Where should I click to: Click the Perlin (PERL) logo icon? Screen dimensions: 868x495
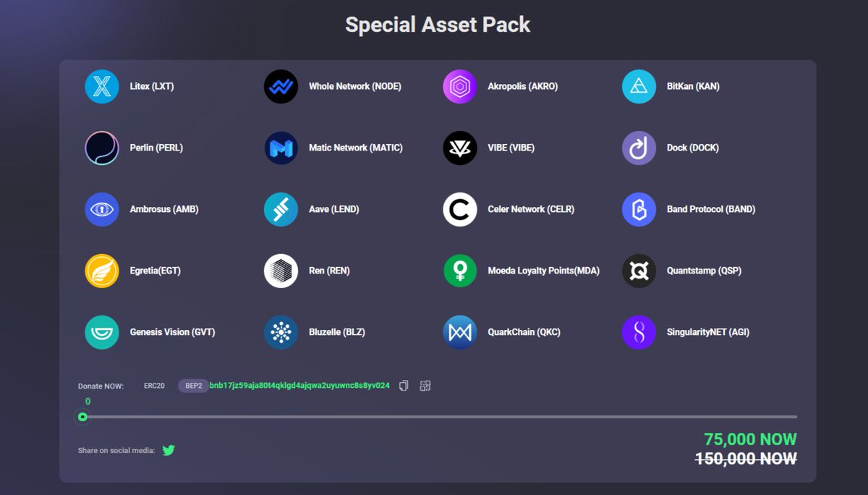(102, 148)
